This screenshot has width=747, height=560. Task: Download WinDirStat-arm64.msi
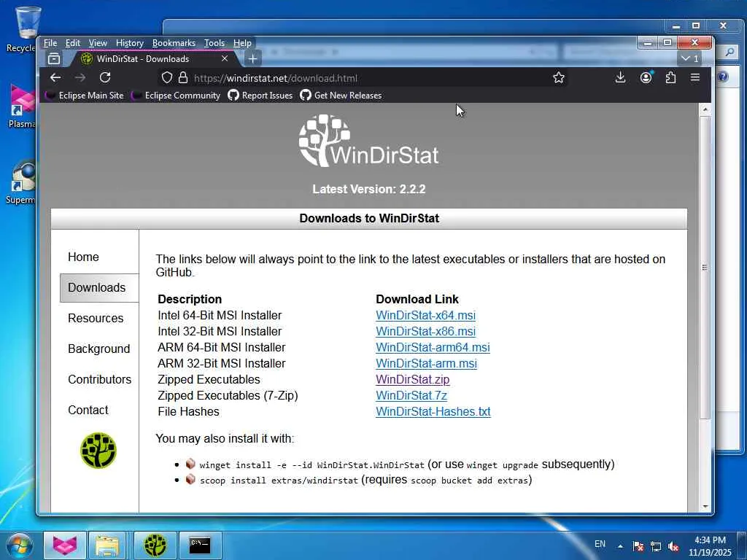(433, 348)
